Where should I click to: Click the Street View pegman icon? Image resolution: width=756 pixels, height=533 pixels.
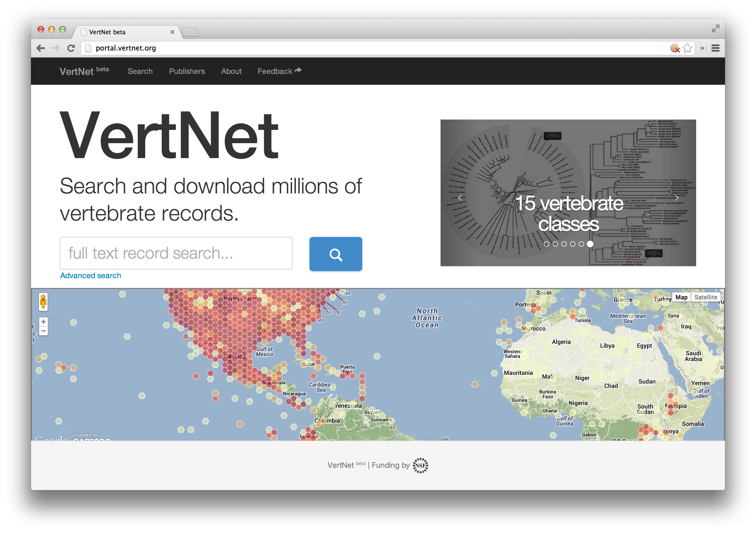[43, 301]
